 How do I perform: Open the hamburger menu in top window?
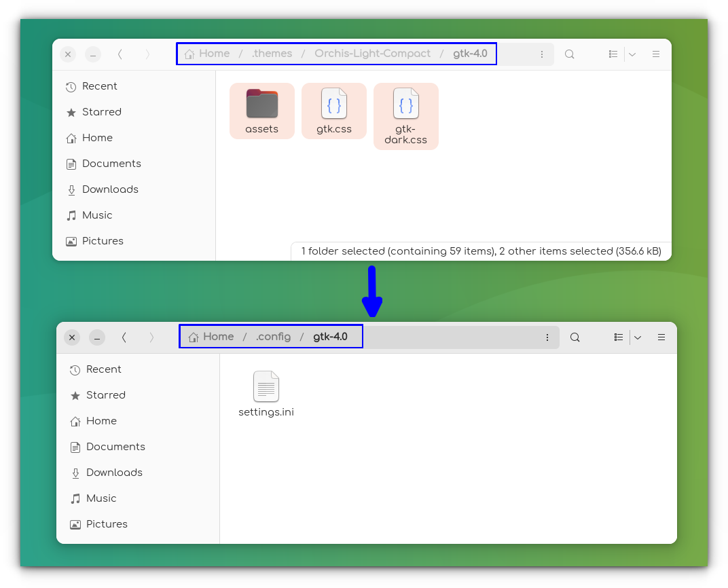click(655, 54)
